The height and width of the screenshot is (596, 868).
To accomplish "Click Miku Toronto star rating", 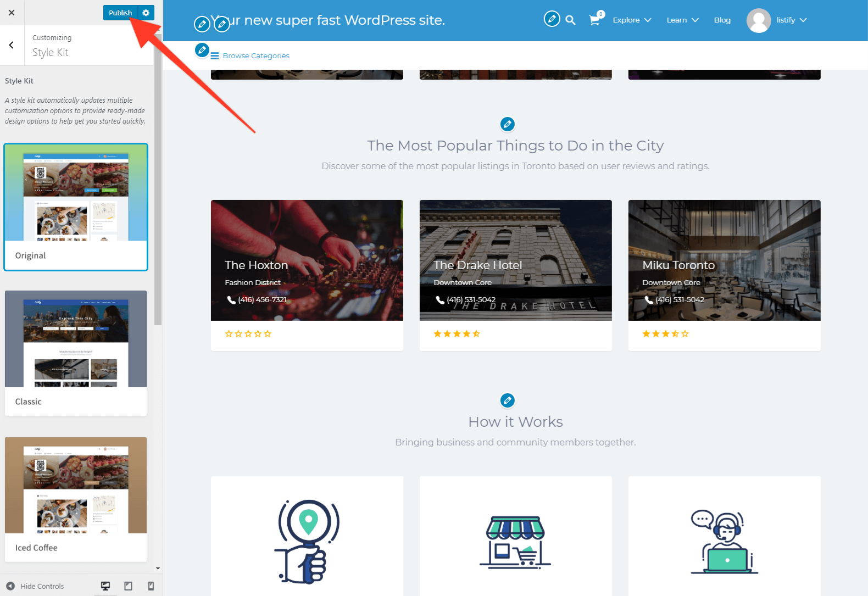I will (666, 334).
